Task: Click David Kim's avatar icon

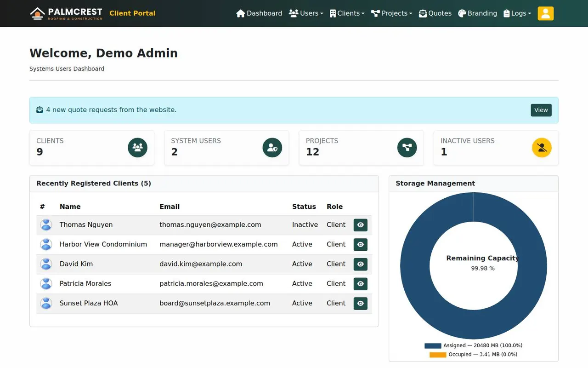Action: pyautogui.click(x=46, y=264)
